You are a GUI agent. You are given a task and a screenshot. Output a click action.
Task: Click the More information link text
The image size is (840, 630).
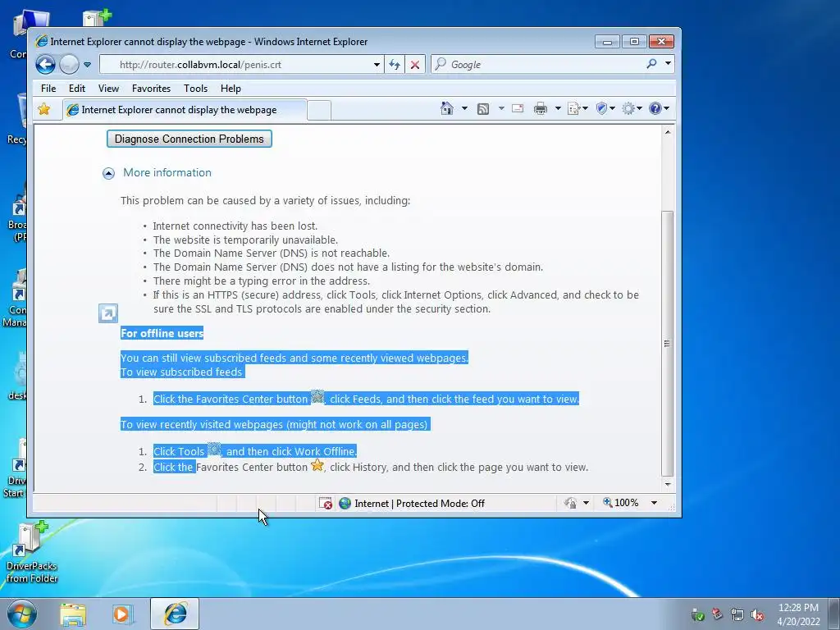click(167, 172)
